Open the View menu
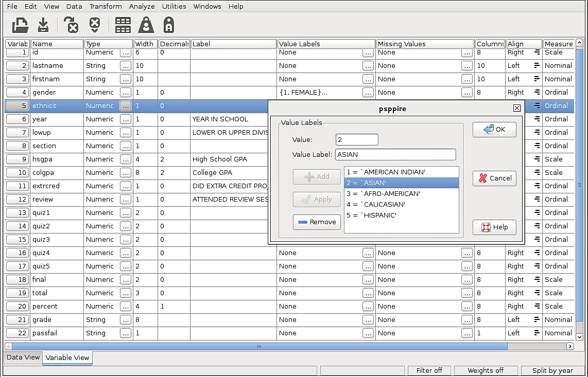 tap(51, 6)
